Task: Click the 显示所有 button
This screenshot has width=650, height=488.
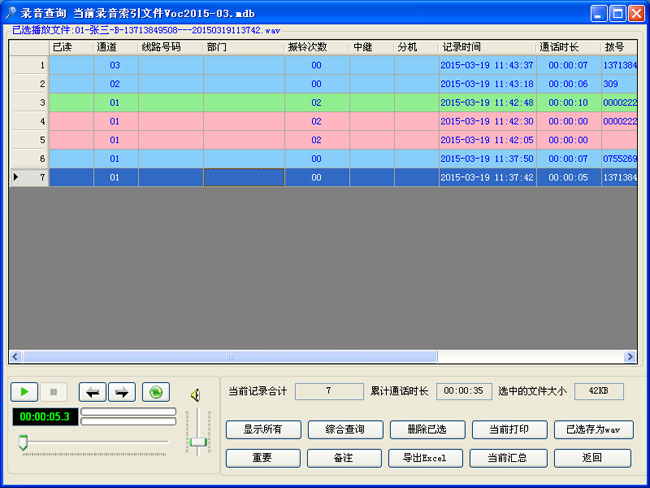Action: [x=263, y=430]
